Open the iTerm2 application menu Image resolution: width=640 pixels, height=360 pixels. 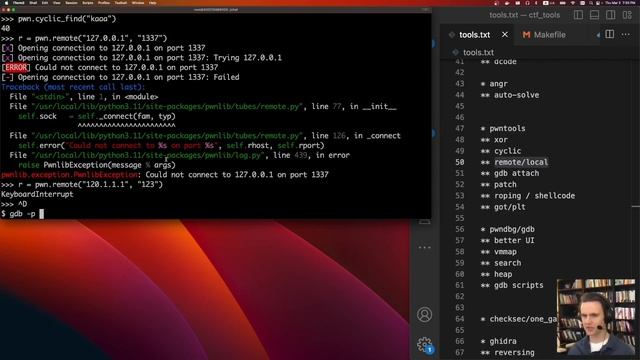point(19,3)
